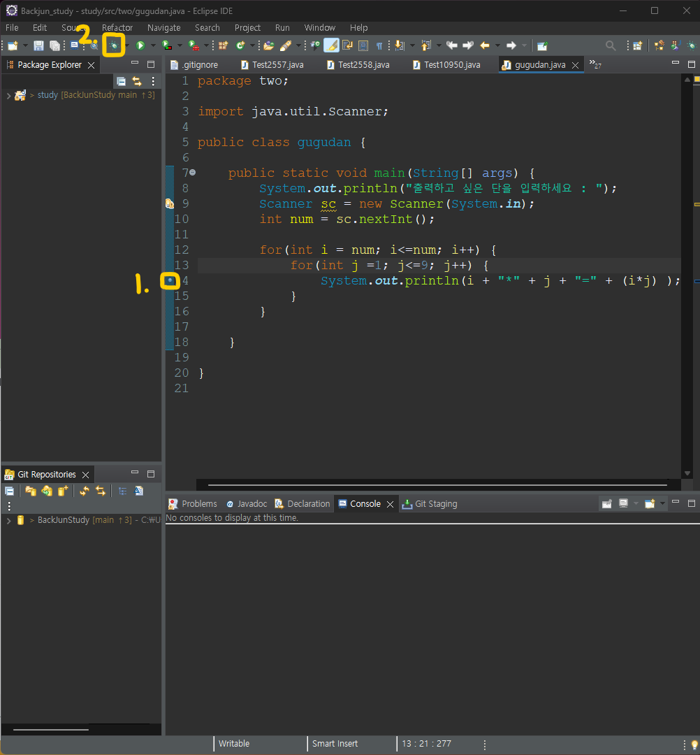Click the Pin Editor icon
The image size is (700, 755).
(542, 45)
